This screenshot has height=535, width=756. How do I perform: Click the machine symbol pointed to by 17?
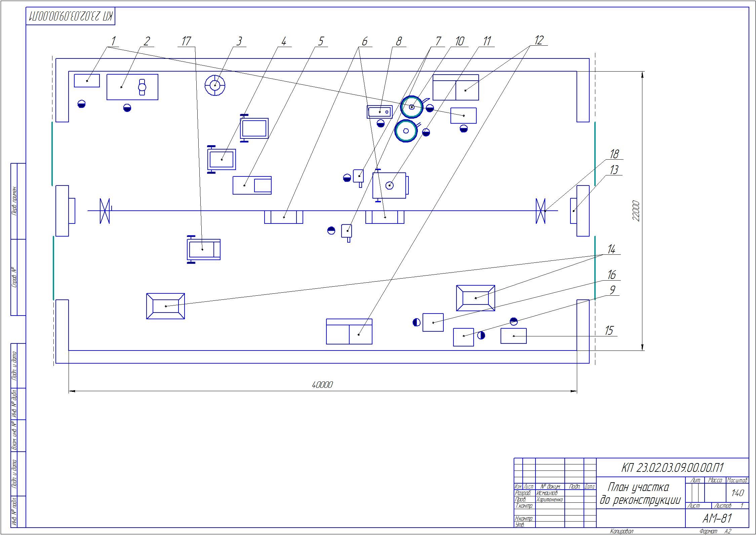pos(203,249)
